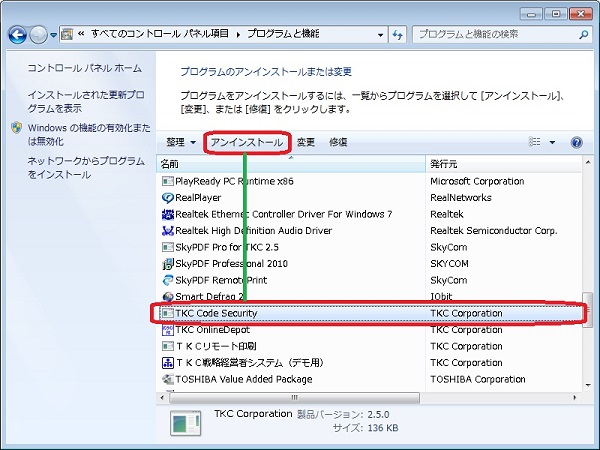Click horizontal scrollbar left arrow
This screenshot has width=600, height=450.
coord(162,398)
